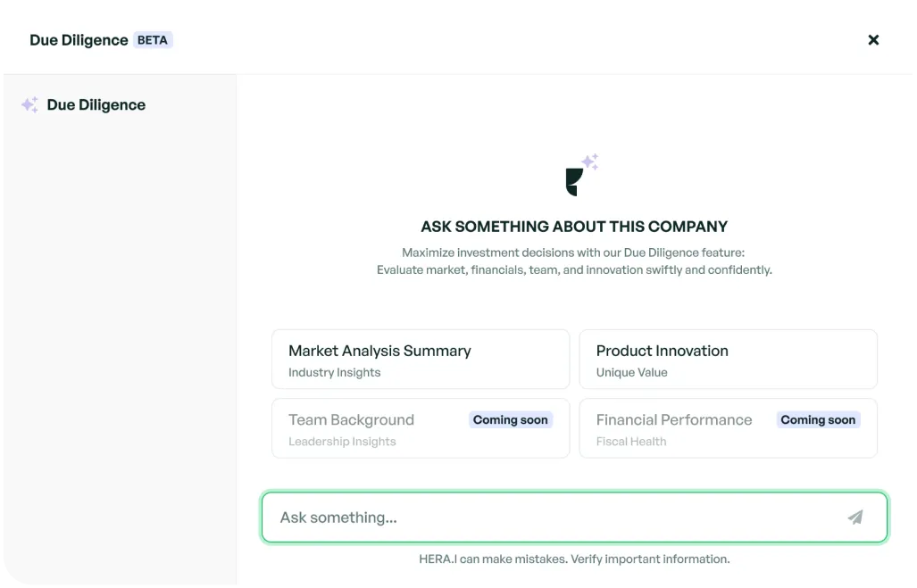917x588 pixels.
Task: Click the BETA badge next to Due Diligence
Action: 152,39
